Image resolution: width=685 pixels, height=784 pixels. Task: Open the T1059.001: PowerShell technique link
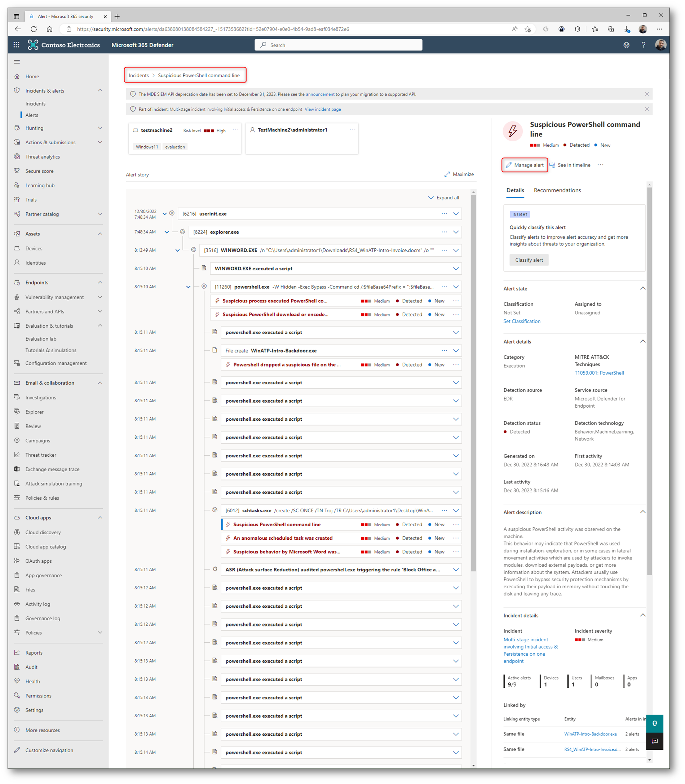[599, 373]
